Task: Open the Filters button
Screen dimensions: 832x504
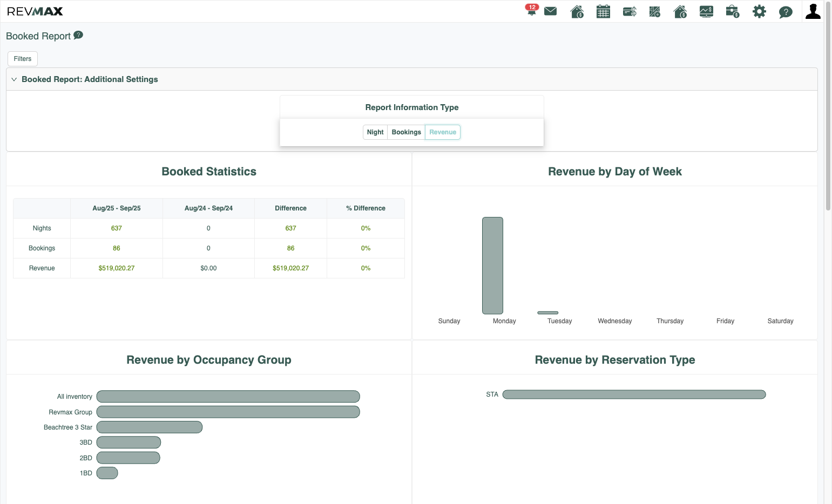Action: tap(23, 59)
